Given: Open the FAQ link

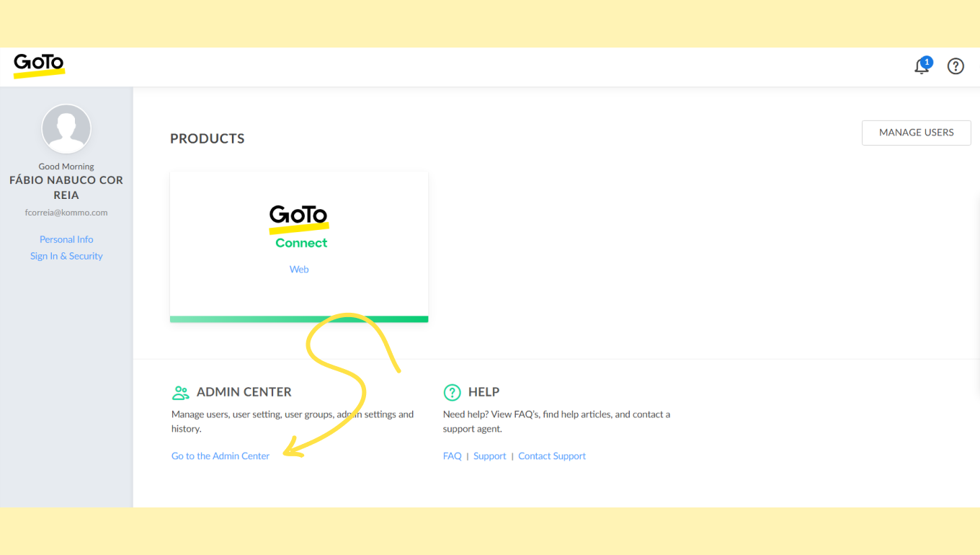Looking at the screenshot, I should coord(453,456).
